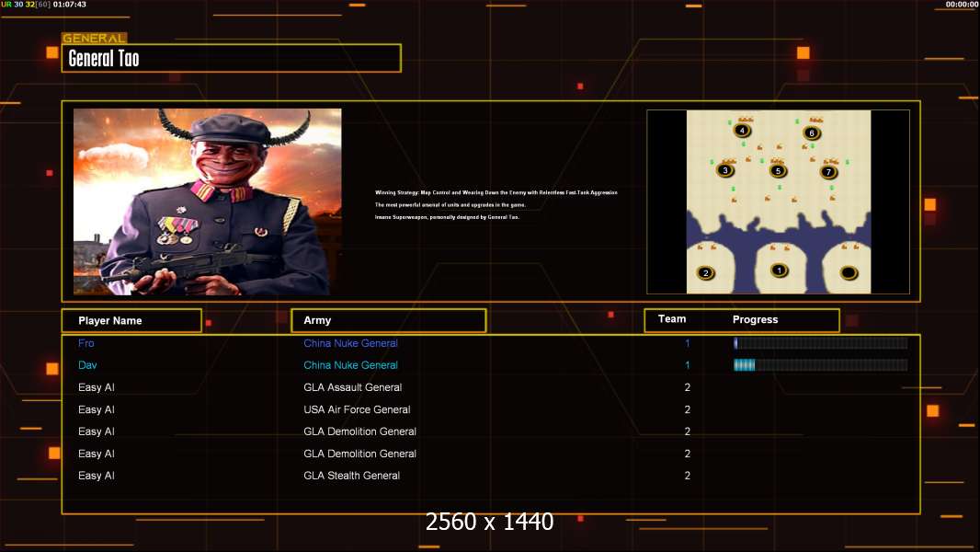The height and width of the screenshot is (552, 980).
Task: Click China Nuke General in Fro's row
Action: point(350,343)
